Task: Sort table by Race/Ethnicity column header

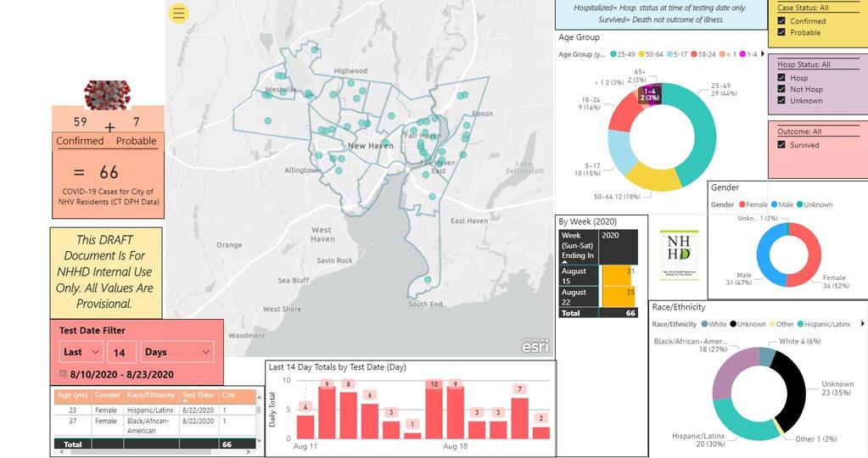Action: pos(151,395)
